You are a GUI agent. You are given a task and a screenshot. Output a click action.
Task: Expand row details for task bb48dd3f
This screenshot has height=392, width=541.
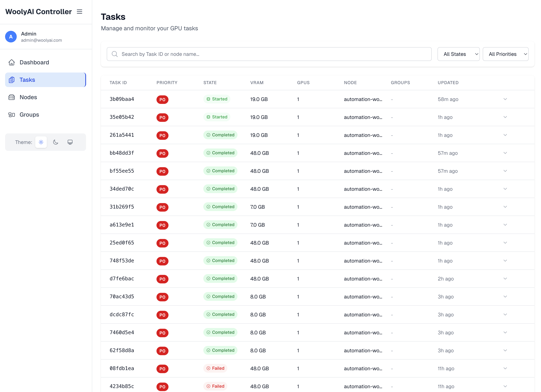(x=505, y=153)
